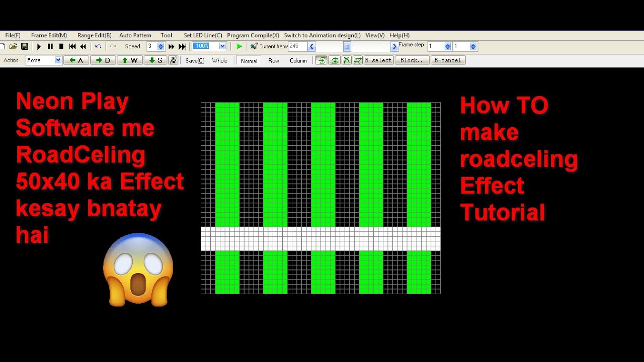Fast forward with double-right arrows
This screenshot has height=362, width=644.
pos(172,46)
